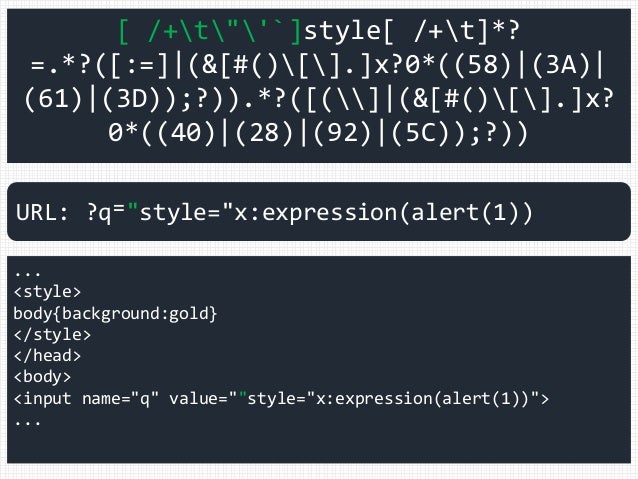Click the green quote in input value
Screen dimensions: 638x479
point(243,394)
